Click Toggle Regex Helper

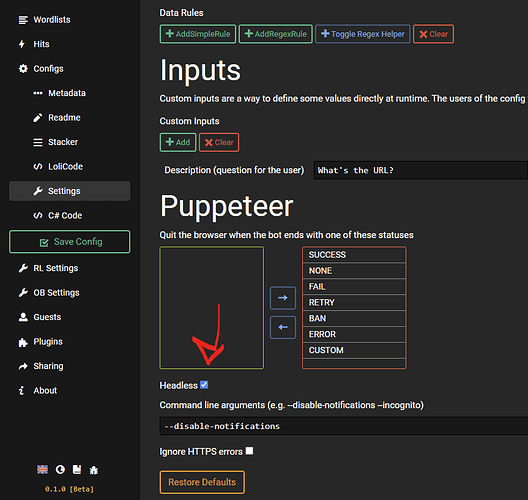coord(363,34)
